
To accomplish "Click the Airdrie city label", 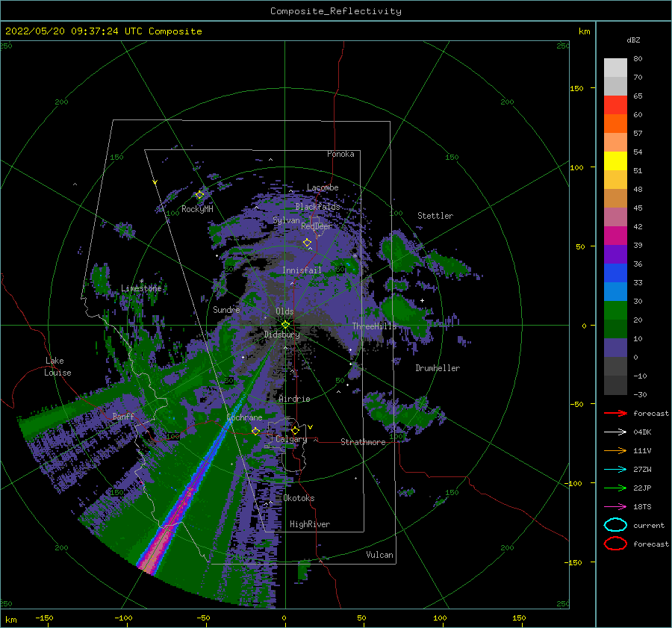I will 294,399.
